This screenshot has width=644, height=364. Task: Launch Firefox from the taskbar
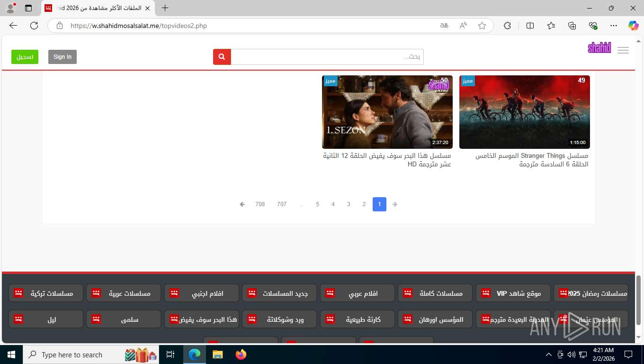click(241, 355)
